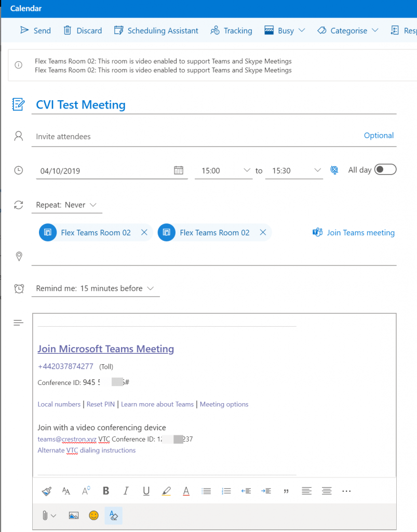Open the Local numbers link
The height and width of the screenshot is (532, 417).
59,404
